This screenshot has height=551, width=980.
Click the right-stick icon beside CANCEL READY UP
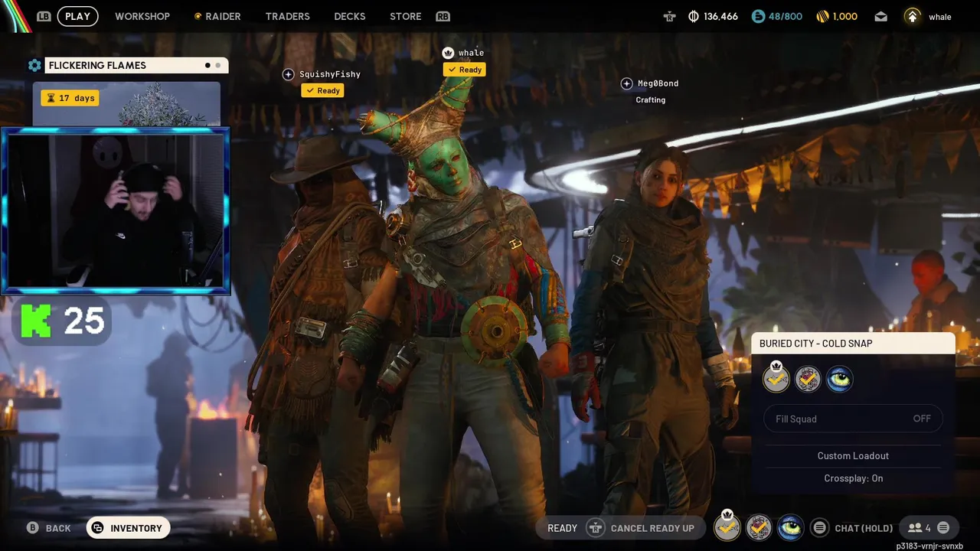pyautogui.click(x=596, y=528)
